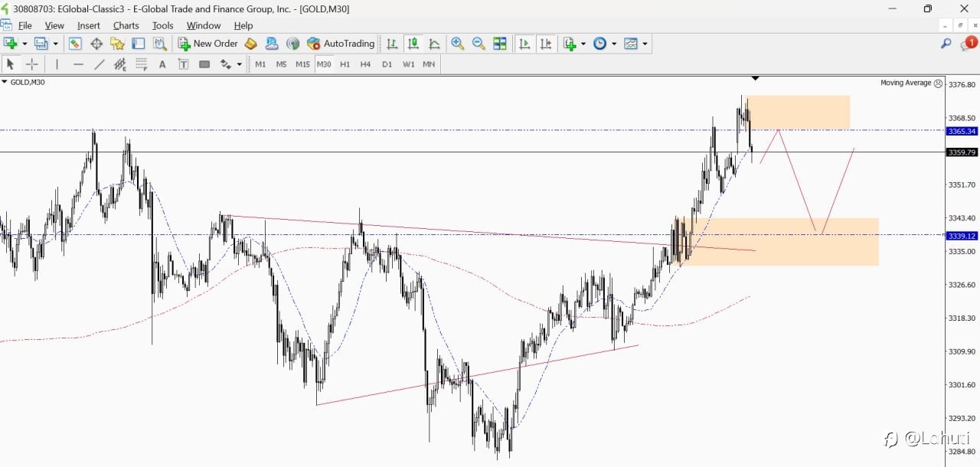Screen dimensions: 980x467
Task: Select the MN timeframe button
Action: (x=429, y=64)
